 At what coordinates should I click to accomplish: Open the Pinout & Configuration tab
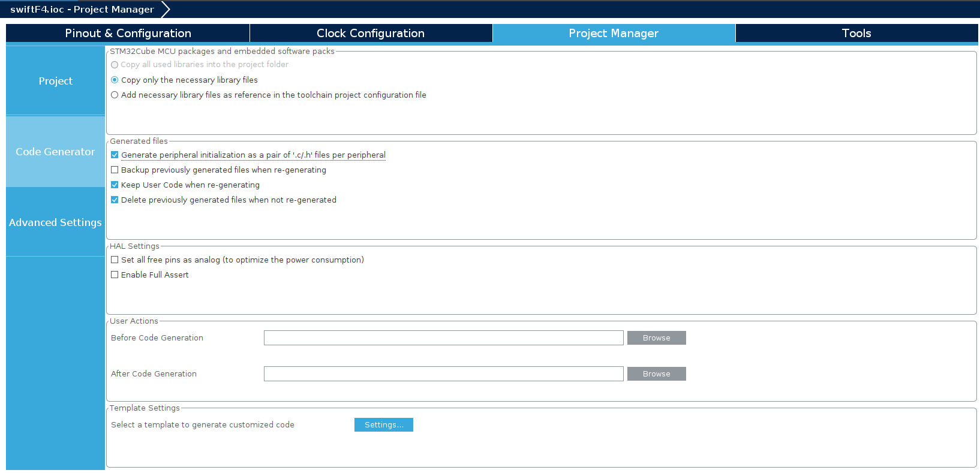[128, 34]
